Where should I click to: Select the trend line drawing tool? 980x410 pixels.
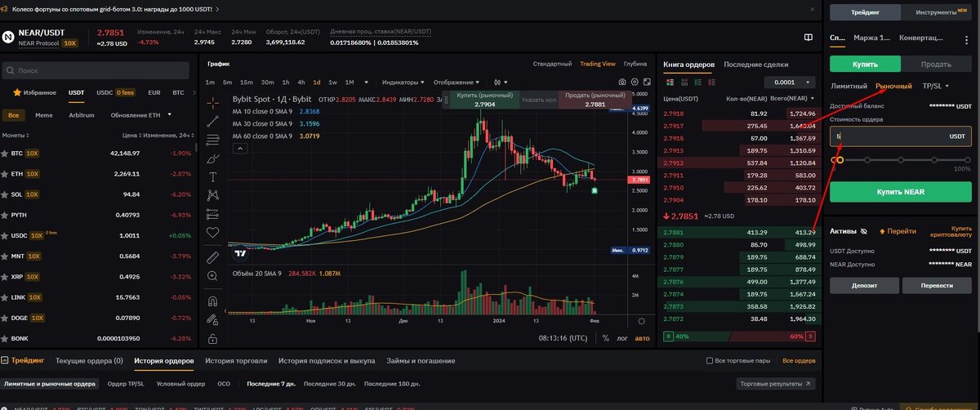click(213, 121)
